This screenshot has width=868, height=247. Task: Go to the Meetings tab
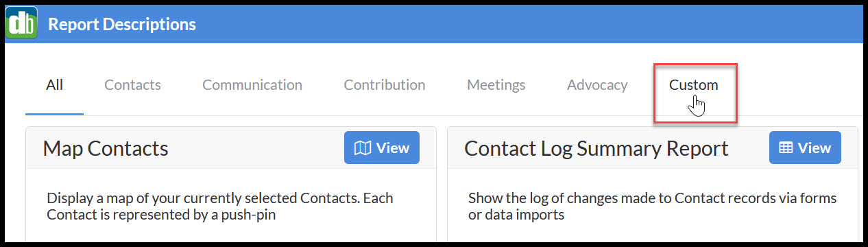click(496, 85)
